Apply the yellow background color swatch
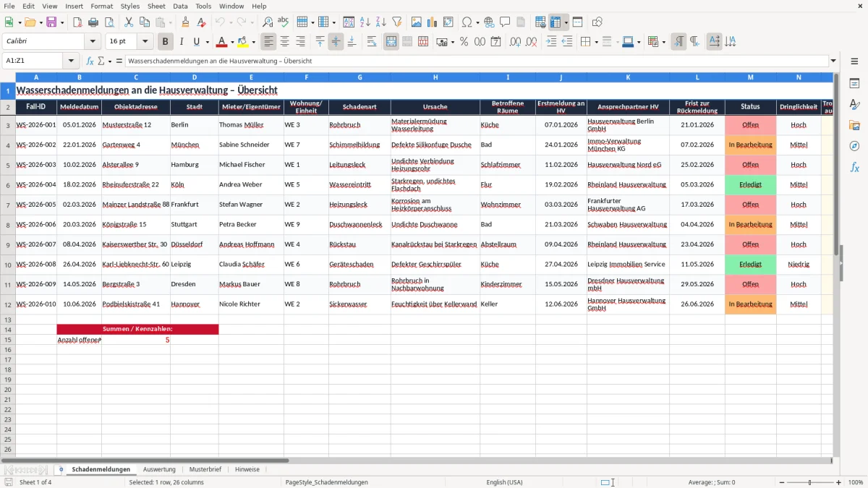868x488 pixels. 242,42
